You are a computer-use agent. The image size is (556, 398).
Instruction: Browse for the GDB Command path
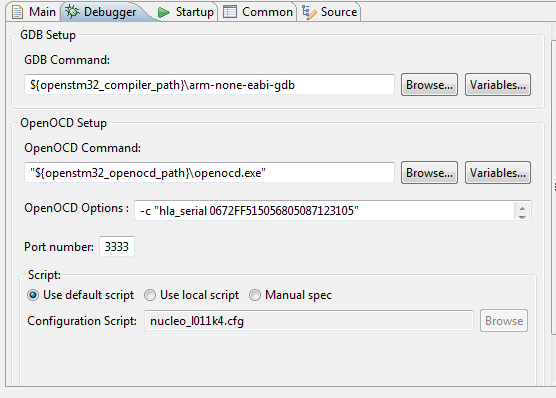[429, 85]
